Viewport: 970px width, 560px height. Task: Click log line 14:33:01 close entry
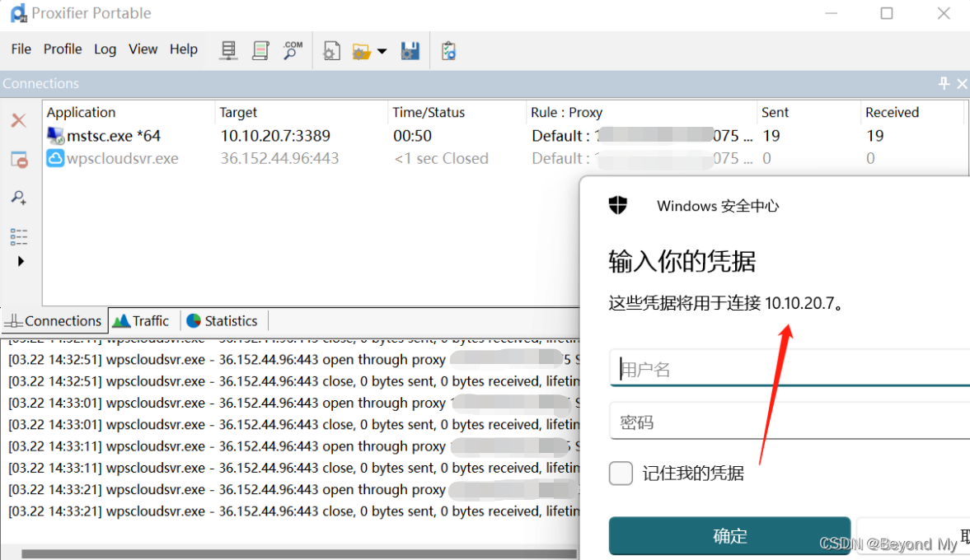294,425
